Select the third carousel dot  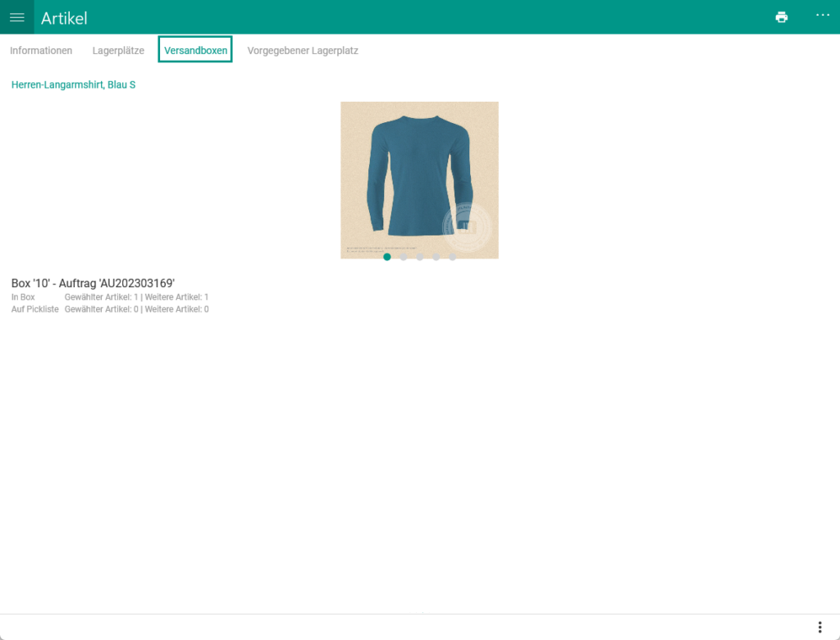(420, 257)
